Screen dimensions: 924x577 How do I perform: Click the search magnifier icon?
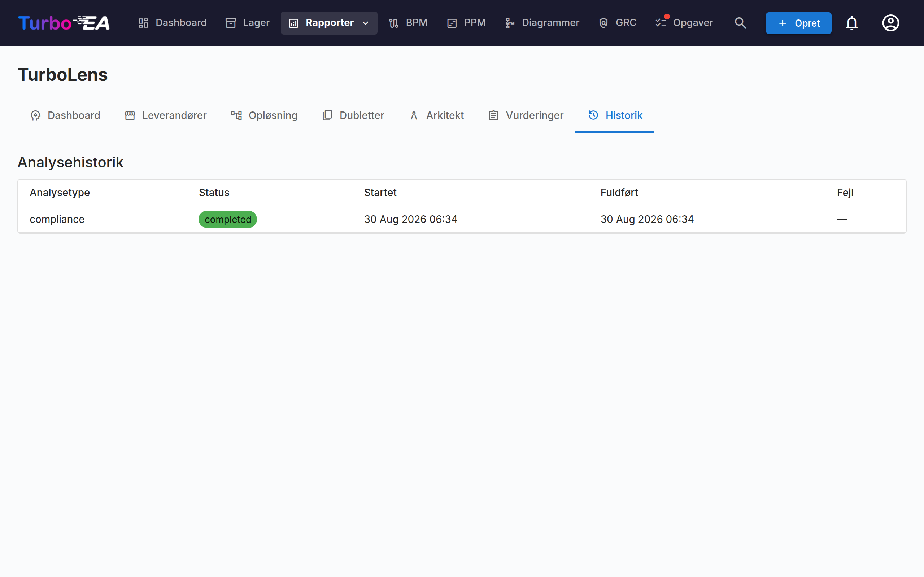(x=740, y=23)
